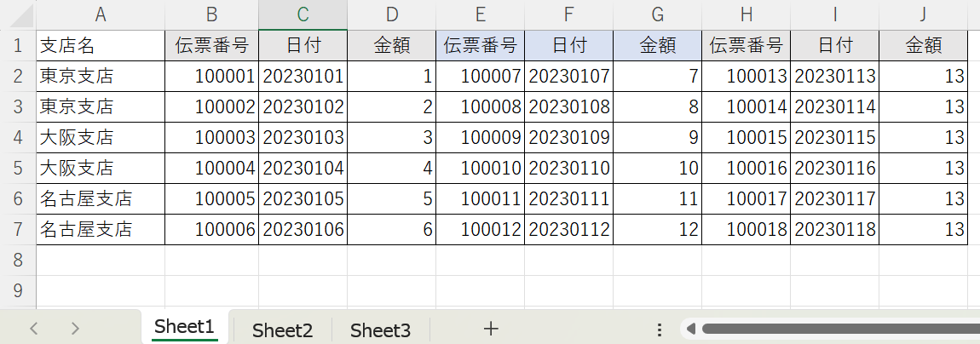Click 日付 cell in column I
Image resolution: width=980 pixels, height=344 pixels.
[x=835, y=46]
